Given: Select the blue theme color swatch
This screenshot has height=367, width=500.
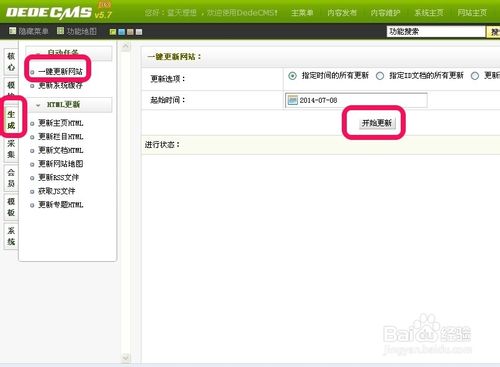Looking at the screenshot, I should coord(122,32).
